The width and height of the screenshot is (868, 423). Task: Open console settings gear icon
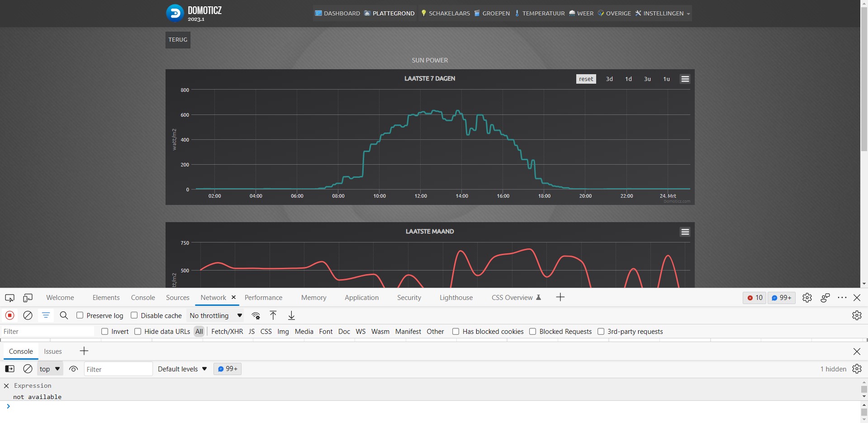[857, 369]
